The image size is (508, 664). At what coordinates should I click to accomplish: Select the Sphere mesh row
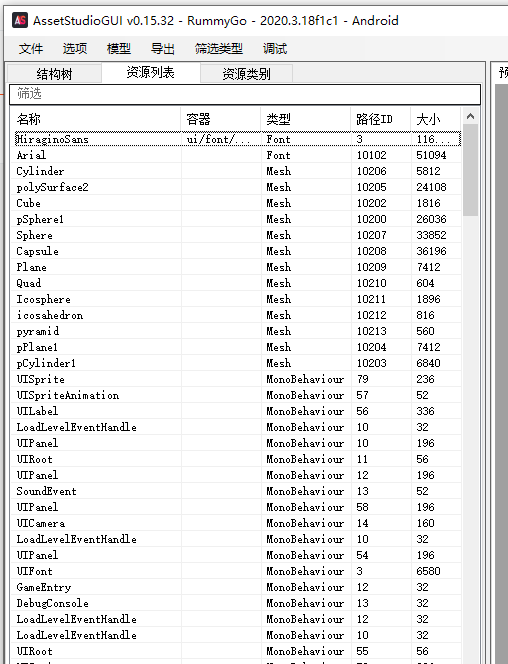[x=237, y=235]
